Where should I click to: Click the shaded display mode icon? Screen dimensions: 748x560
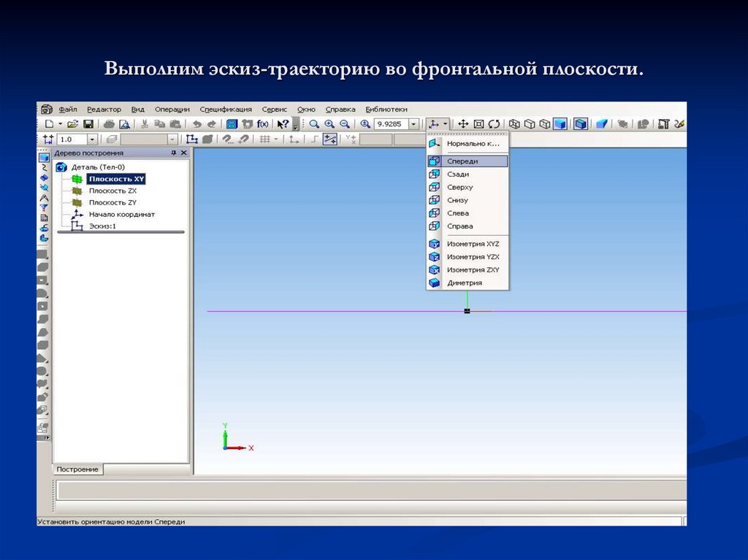(560, 123)
